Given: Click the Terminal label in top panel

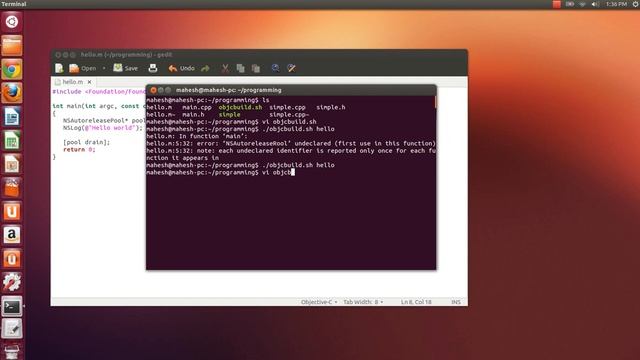Looking at the screenshot, I should point(14,4).
